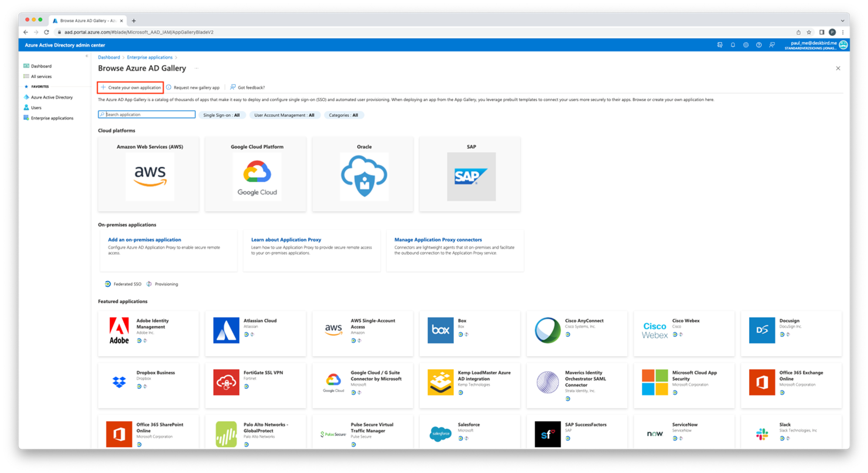Click Create your own application
Screen dimensions: 868x473
(131, 87)
